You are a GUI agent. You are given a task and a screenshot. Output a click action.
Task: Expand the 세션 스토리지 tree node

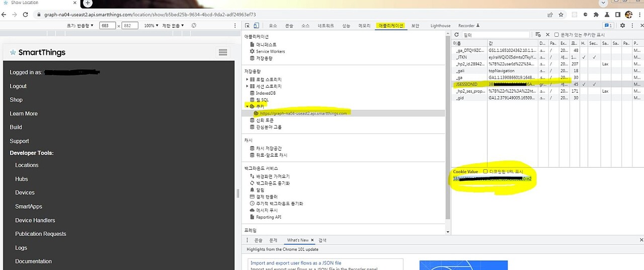pyautogui.click(x=247, y=87)
